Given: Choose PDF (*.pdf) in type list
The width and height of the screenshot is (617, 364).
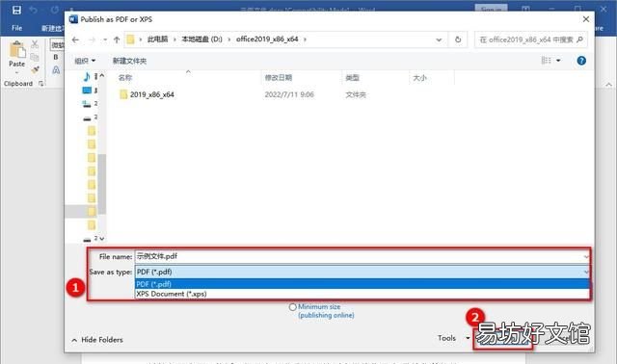Looking at the screenshot, I should tap(362, 284).
